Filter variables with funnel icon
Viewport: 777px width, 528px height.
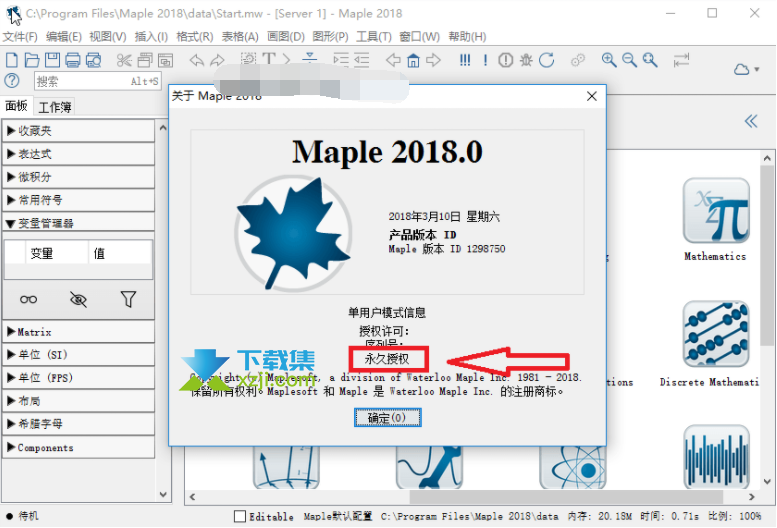coord(128,299)
